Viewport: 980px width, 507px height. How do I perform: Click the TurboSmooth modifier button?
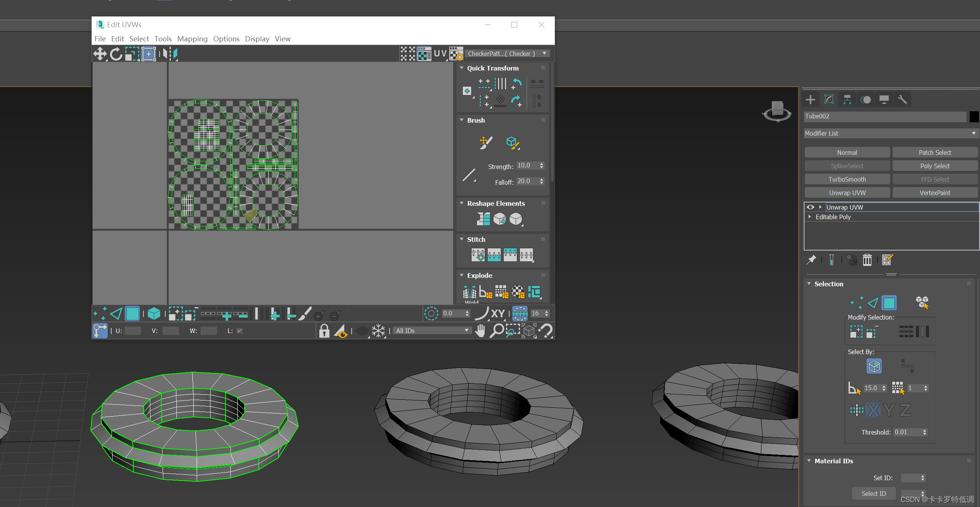(x=847, y=179)
